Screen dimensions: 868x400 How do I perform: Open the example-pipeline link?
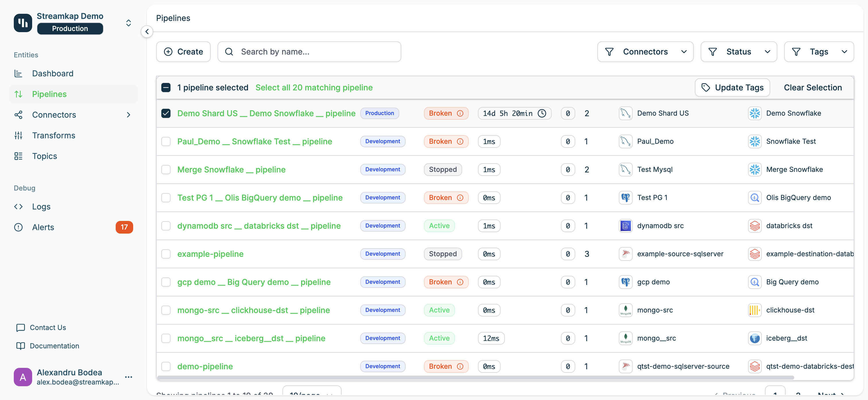point(210,254)
